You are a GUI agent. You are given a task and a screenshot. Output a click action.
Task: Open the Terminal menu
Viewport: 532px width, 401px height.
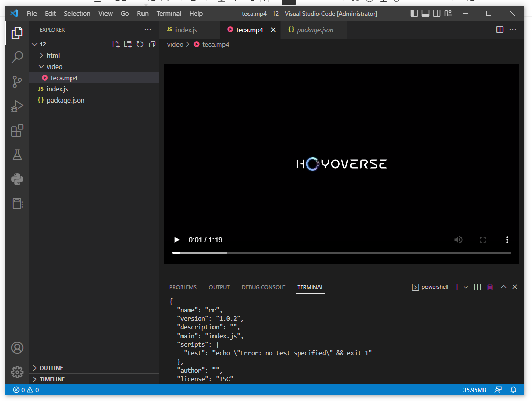click(x=168, y=13)
